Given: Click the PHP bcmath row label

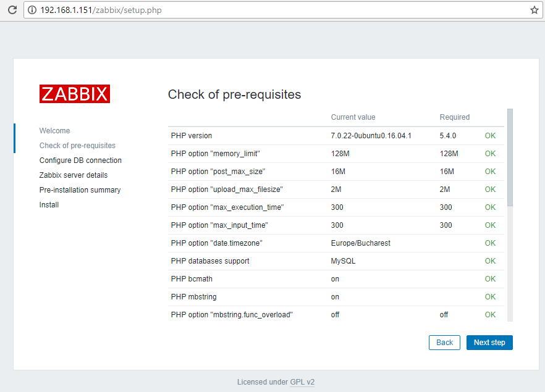Looking at the screenshot, I should [x=192, y=279].
